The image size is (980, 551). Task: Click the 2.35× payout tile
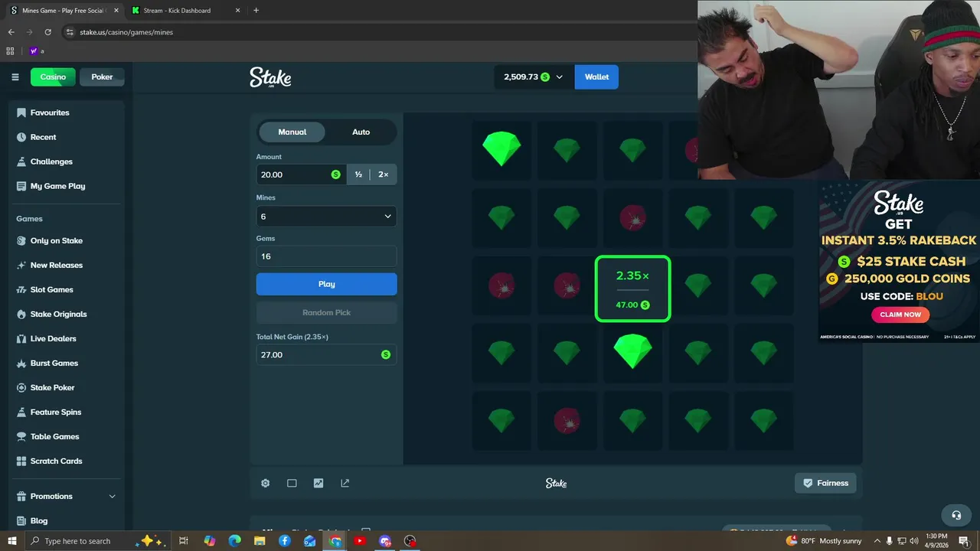pyautogui.click(x=632, y=289)
